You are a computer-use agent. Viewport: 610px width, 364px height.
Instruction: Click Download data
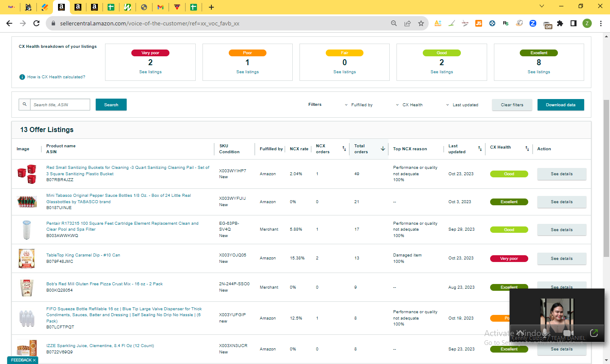(x=561, y=105)
